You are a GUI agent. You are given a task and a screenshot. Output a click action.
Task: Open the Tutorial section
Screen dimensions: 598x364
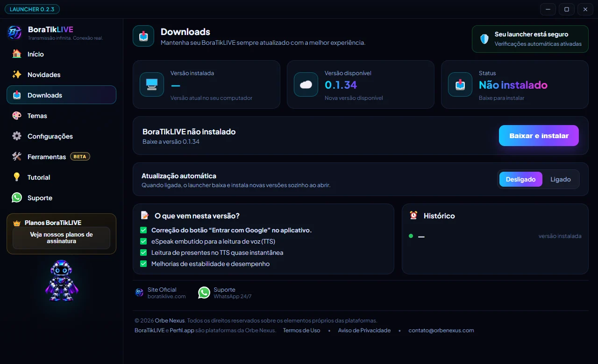pos(61,177)
